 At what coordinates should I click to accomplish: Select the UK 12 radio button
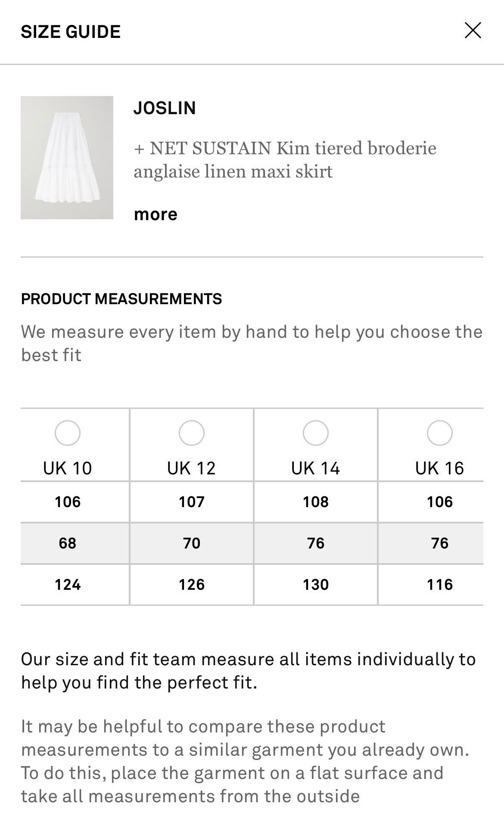point(192,433)
